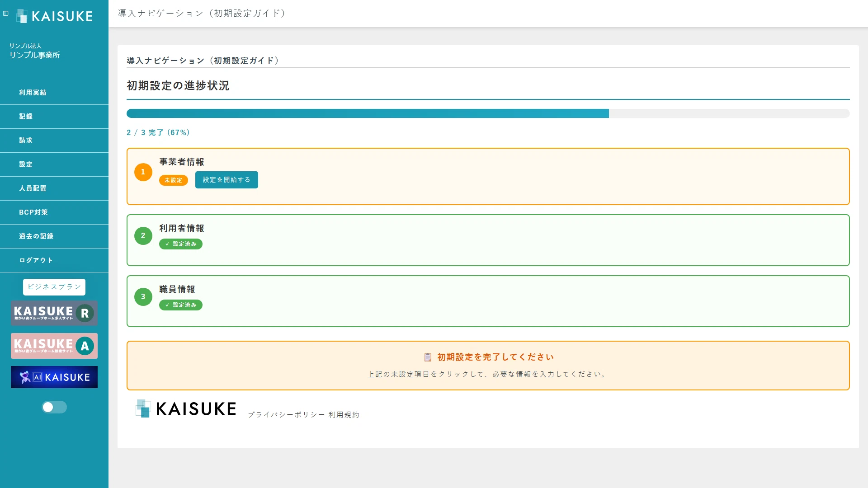Click the ビジネスプラン button

[54, 287]
